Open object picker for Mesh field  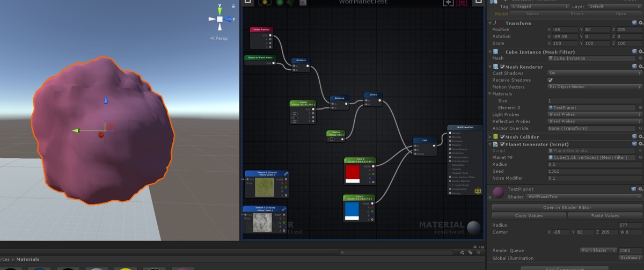(x=640, y=58)
